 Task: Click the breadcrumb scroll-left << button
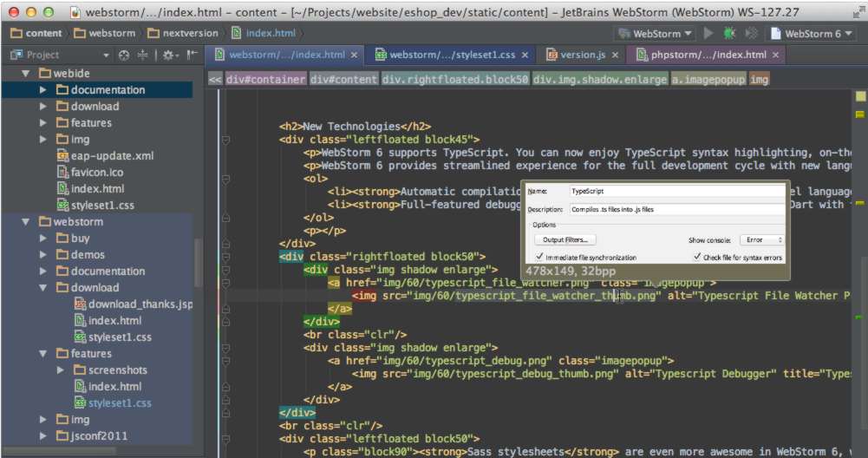coord(215,79)
